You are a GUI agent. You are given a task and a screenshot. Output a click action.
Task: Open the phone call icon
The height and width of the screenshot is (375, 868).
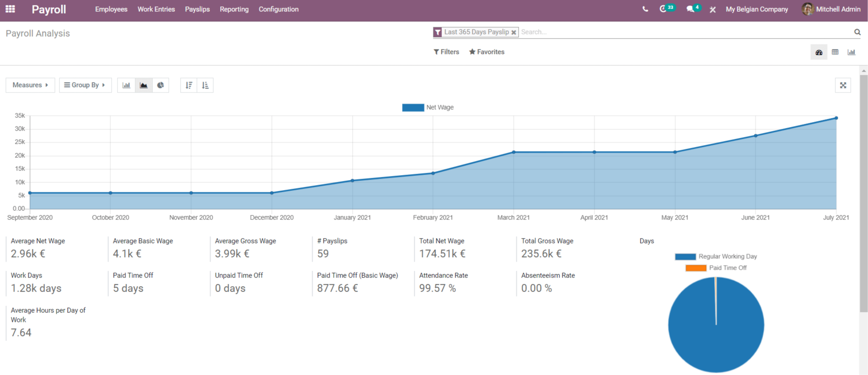coord(645,9)
